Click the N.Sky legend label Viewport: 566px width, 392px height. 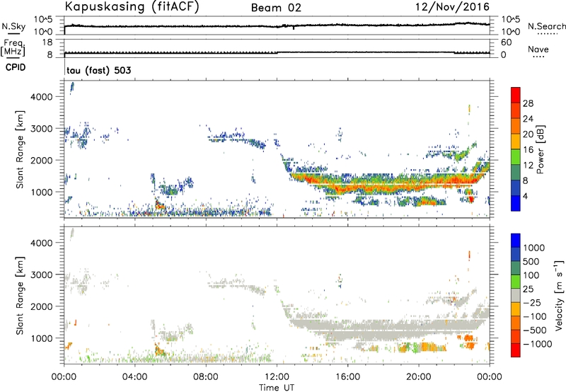tap(13, 26)
